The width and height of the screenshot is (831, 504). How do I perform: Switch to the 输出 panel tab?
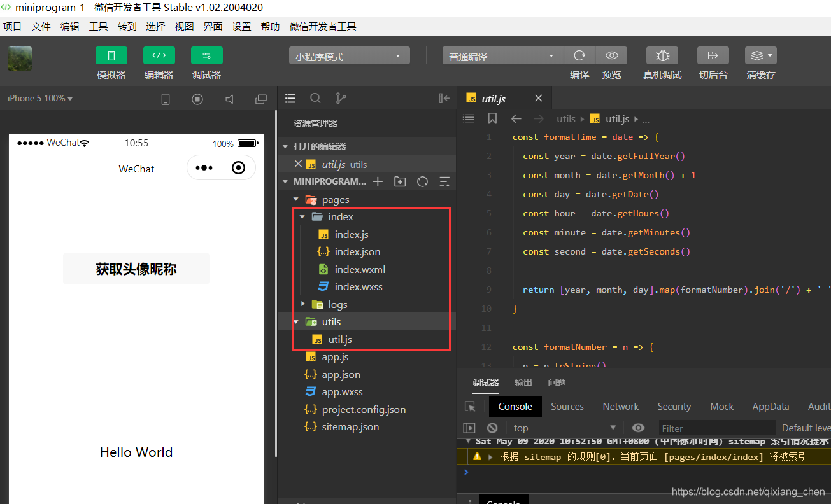pyautogui.click(x=523, y=382)
